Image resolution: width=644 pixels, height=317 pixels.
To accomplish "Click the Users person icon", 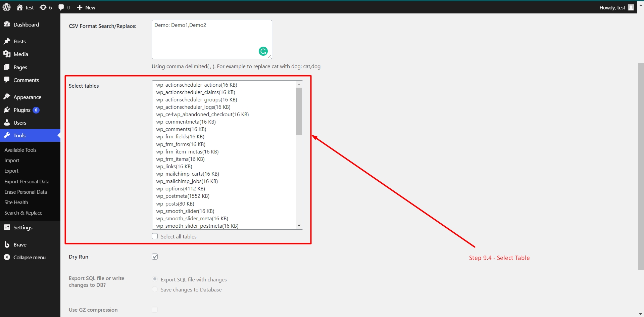I will tap(7, 123).
